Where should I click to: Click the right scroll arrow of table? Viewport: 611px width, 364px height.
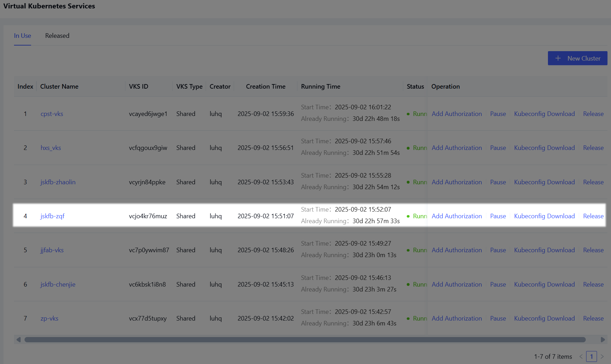tap(603, 339)
